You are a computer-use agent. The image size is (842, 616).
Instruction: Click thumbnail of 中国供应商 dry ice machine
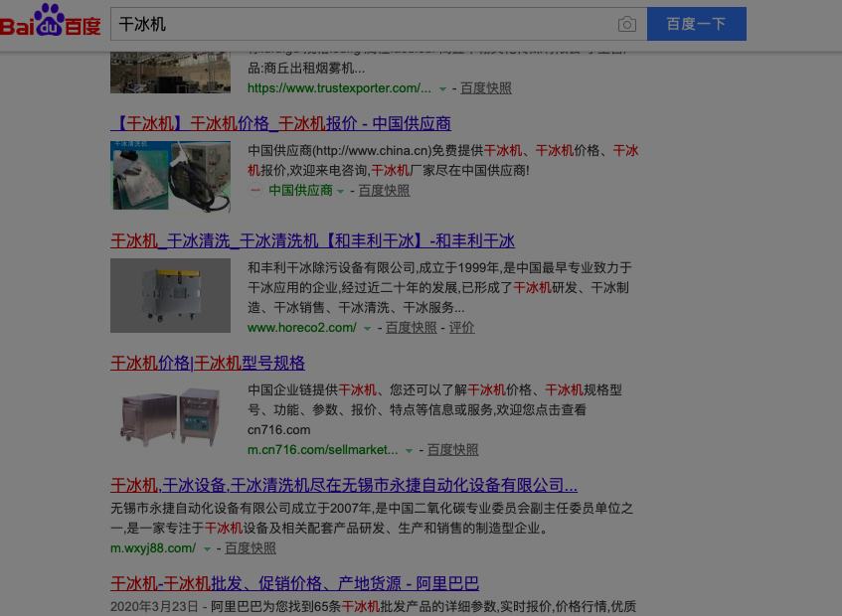click(170, 176)
